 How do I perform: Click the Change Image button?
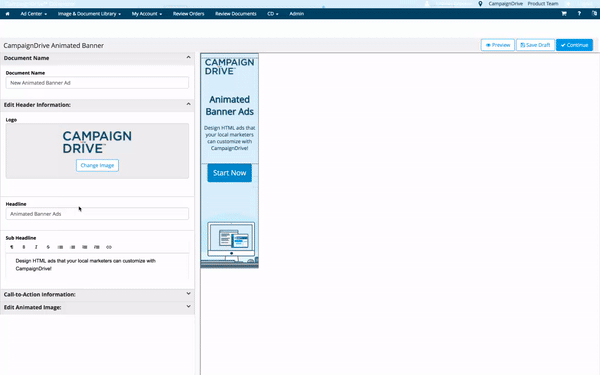[97, 165]
